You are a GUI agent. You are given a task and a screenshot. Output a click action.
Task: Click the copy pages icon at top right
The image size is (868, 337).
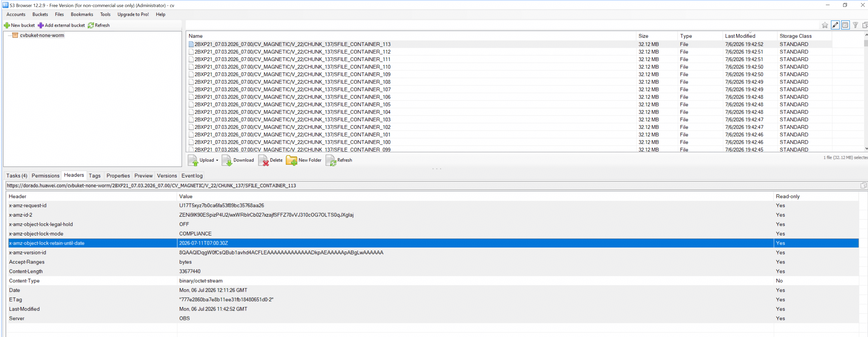(865, 25)
